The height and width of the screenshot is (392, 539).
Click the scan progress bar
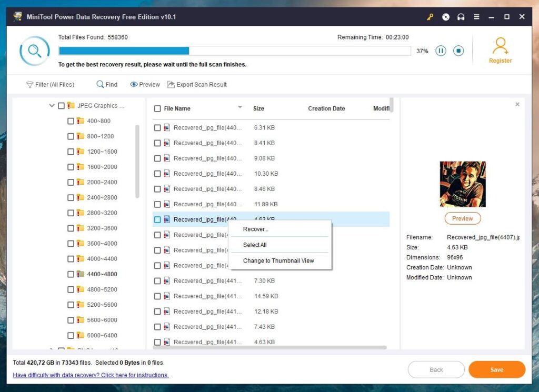234,51
